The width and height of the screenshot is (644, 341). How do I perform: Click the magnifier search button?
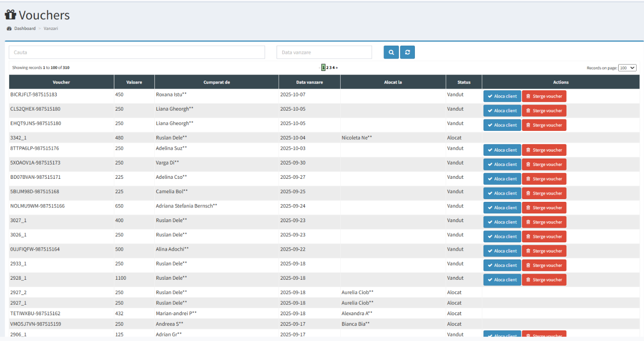click(x=391, y=53)
